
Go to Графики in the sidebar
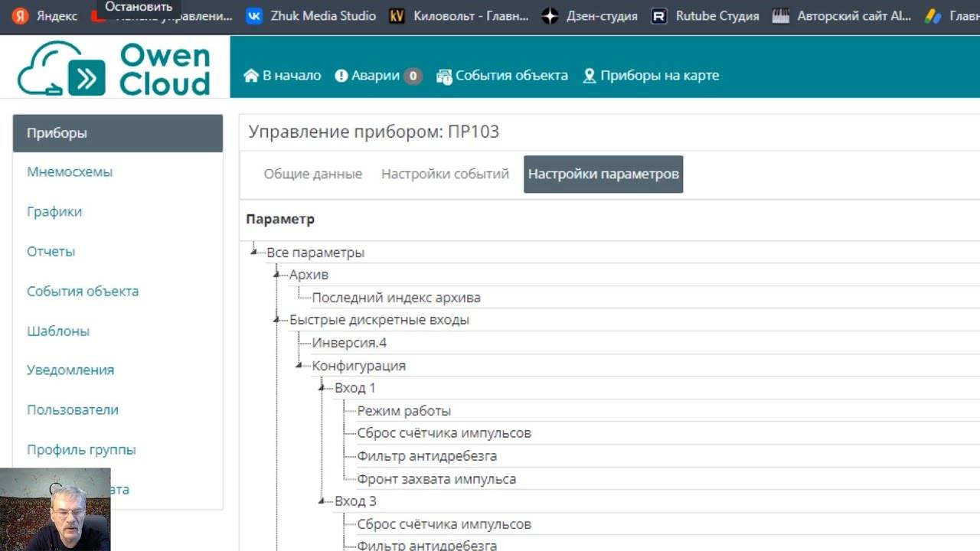tap(54, 212)
